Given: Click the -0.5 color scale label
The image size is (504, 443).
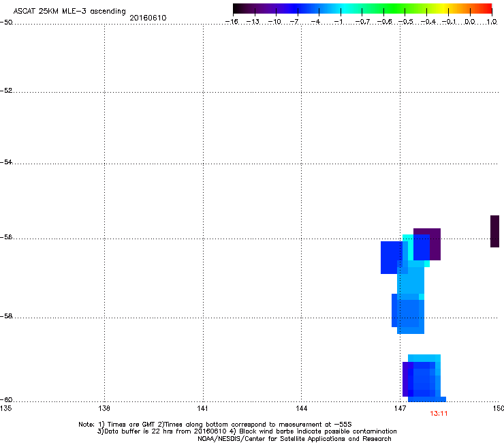Looking at the screenshot, I should [x=406, y=22].
